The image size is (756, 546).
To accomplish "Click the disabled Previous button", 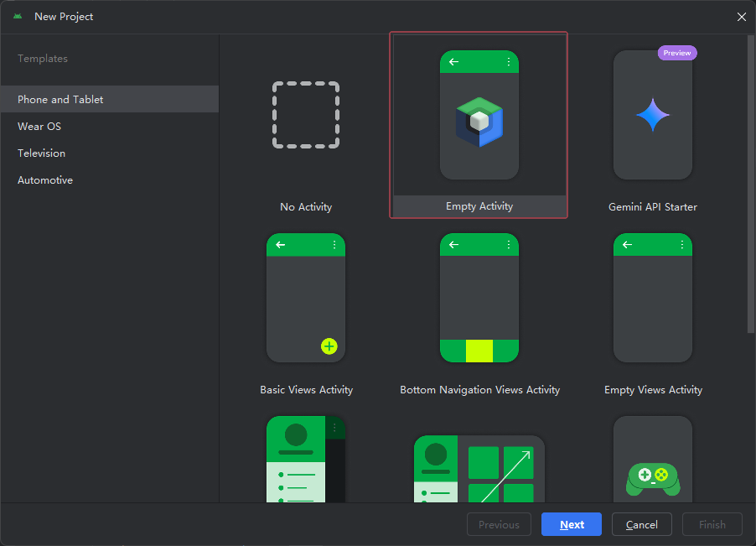I will 499,524.
